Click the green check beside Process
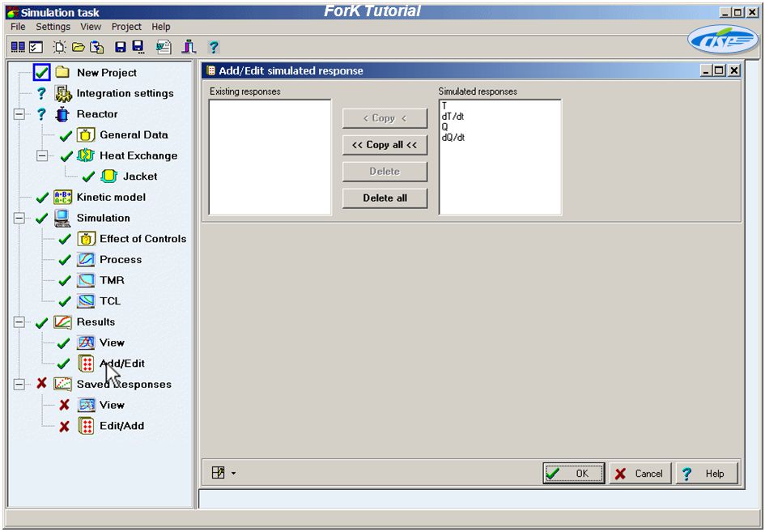The width and height of the screenshot is (765, 532). click(65, 260)
